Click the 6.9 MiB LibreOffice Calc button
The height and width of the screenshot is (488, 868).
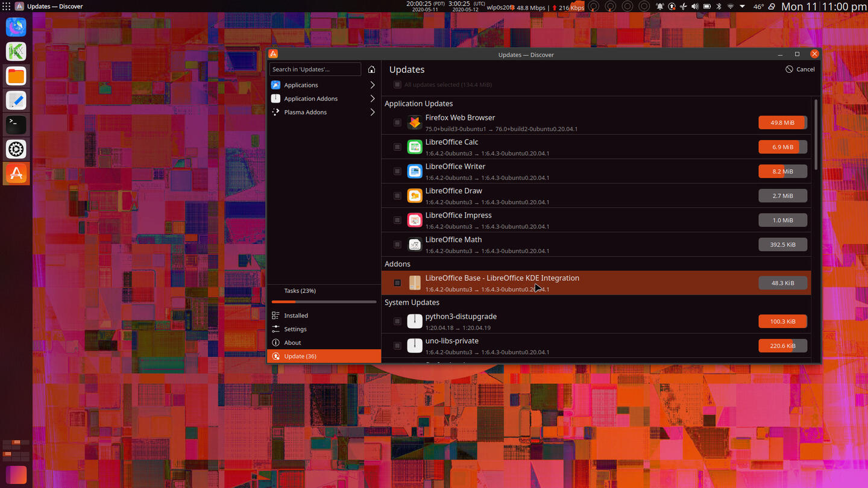coord(782,147)
